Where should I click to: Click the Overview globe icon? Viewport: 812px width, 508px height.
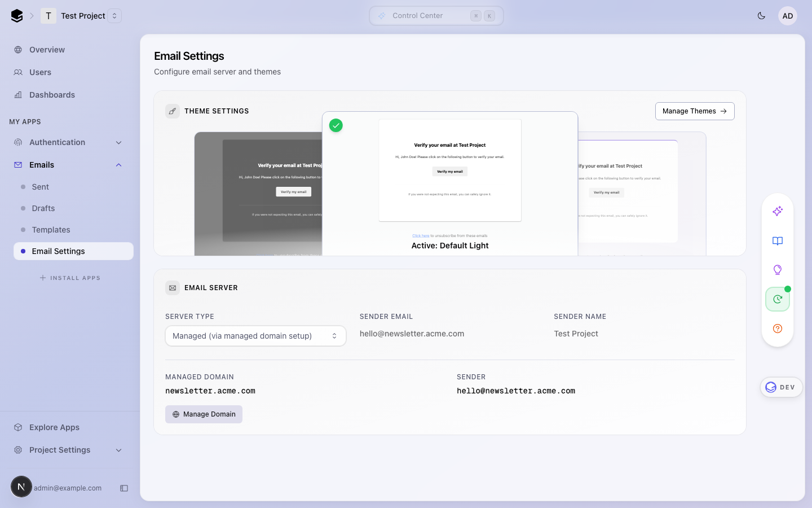pyautogui.click(x=18, y=50)
